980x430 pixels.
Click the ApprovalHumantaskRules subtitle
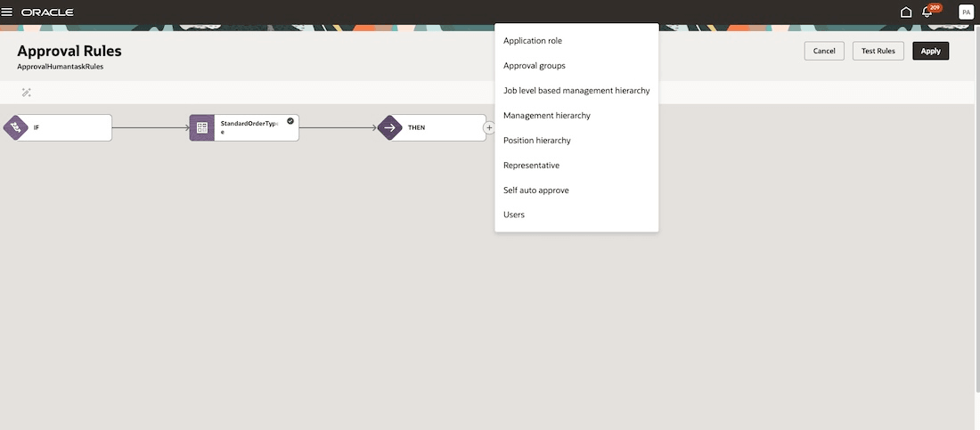60,66
